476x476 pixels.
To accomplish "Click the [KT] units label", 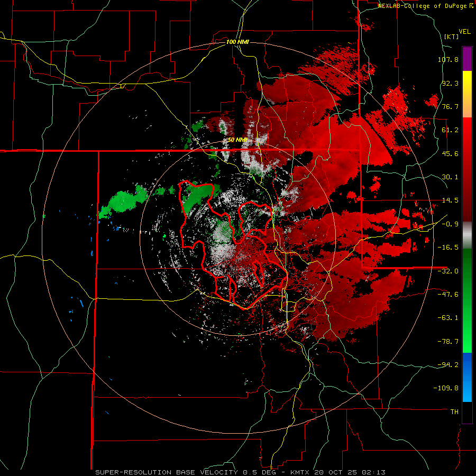I will click(451, 36).
